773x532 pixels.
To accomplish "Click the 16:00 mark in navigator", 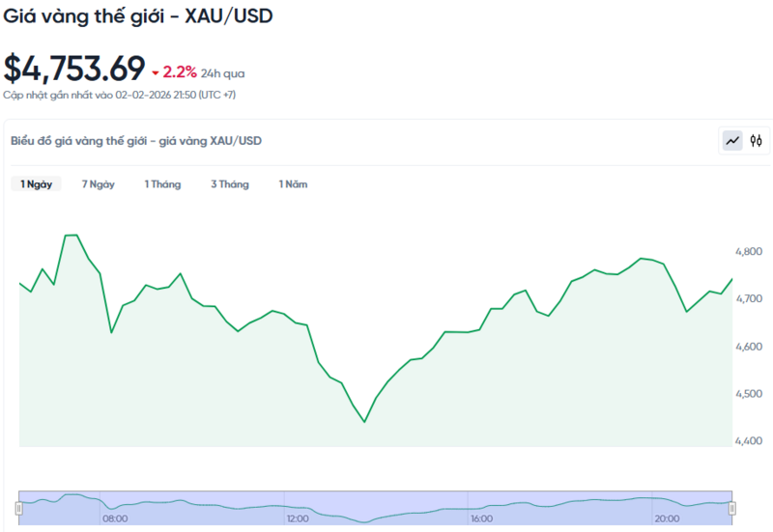I will pos(480,518).
